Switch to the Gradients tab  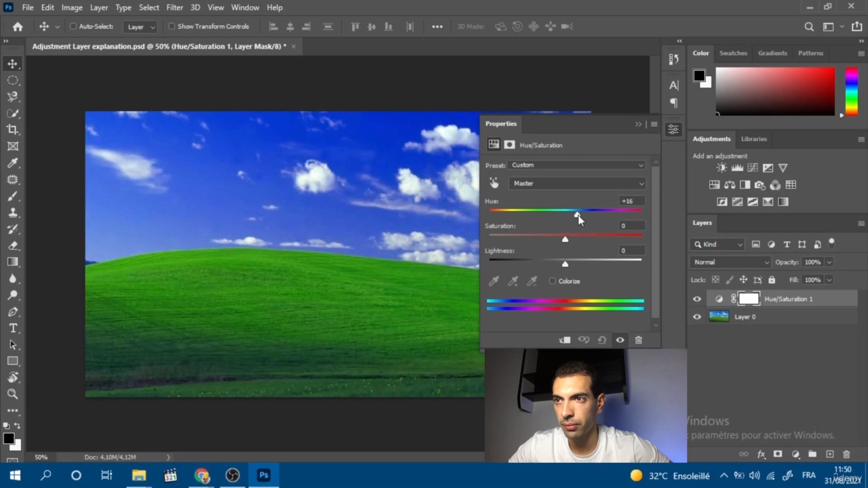point(772,53)
